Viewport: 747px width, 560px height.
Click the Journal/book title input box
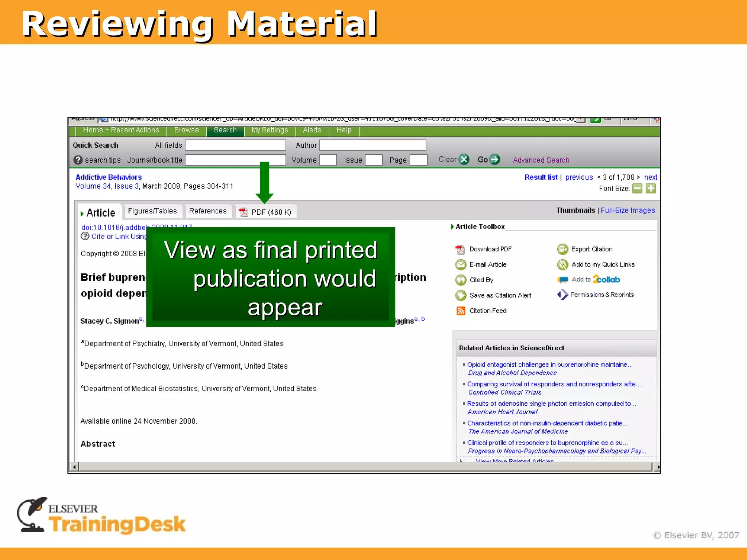235,160
